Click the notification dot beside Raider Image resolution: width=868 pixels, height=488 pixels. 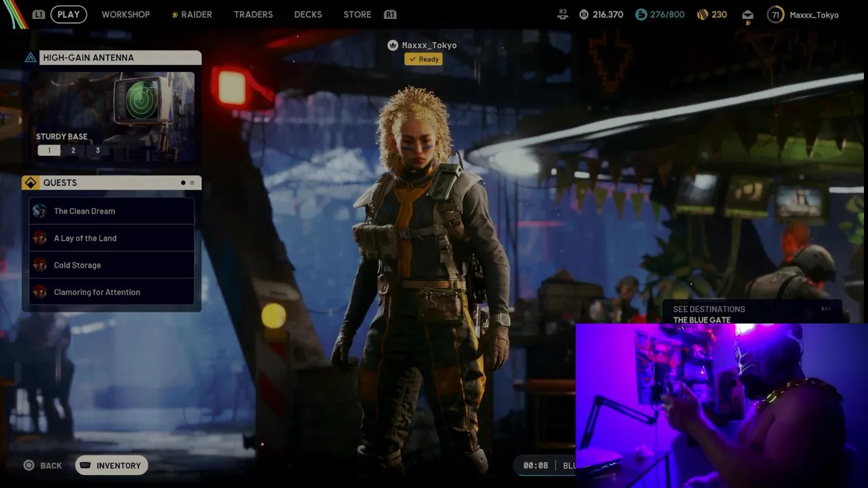click(174, 15)
